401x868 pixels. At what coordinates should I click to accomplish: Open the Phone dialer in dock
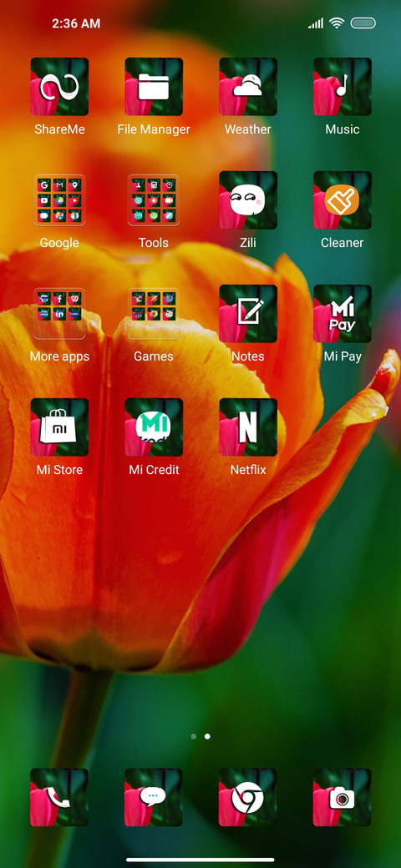click(x=59, y=797)
